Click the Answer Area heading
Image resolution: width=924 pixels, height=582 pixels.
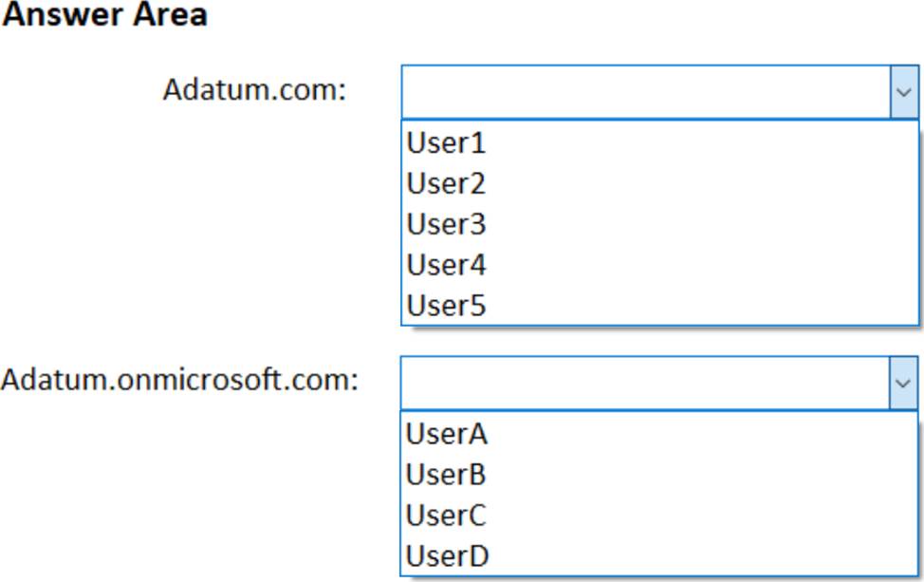click(x=105, y=14)
